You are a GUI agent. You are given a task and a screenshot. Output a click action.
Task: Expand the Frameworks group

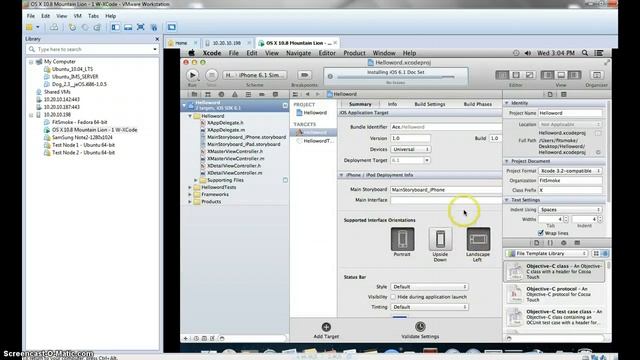(190, 194)
